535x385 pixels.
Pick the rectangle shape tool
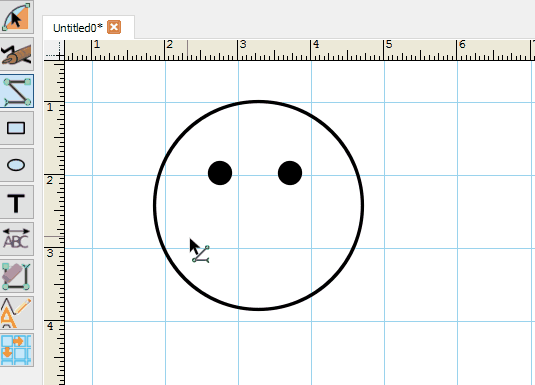[x=16, y=128]
